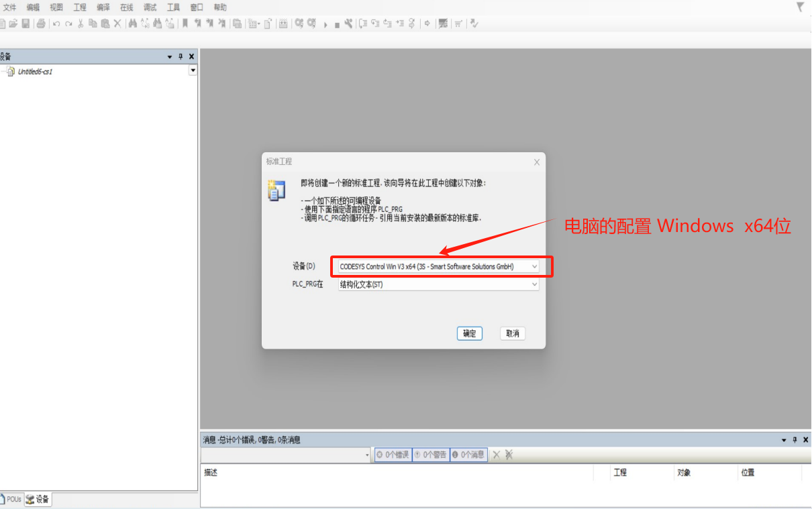The image size is (812, 509).
Task: Click the Start play triangle icon
Action: (x=325, y=24)
